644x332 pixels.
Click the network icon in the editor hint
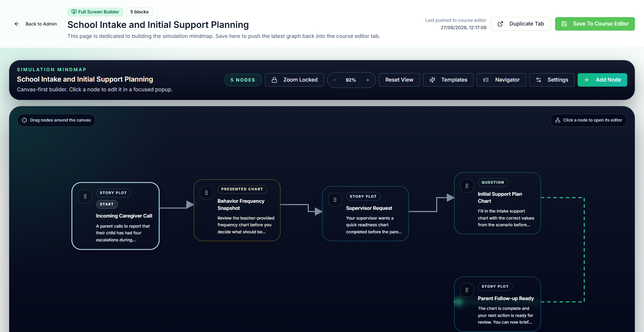click(558, 120)
